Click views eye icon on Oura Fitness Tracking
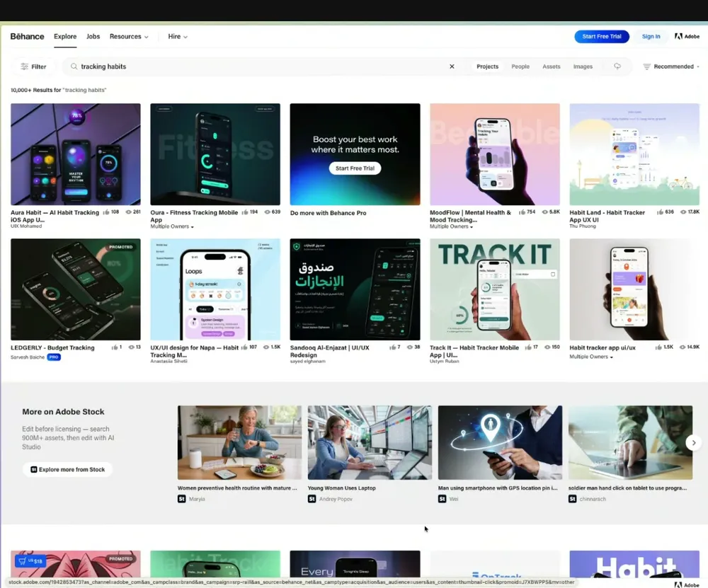 [x=268, y=212]
